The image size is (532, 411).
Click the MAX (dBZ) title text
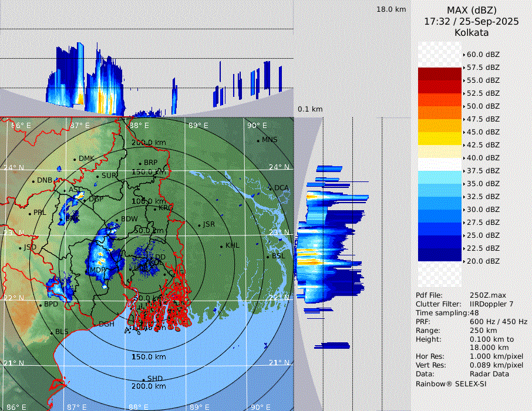click(472, 10)
